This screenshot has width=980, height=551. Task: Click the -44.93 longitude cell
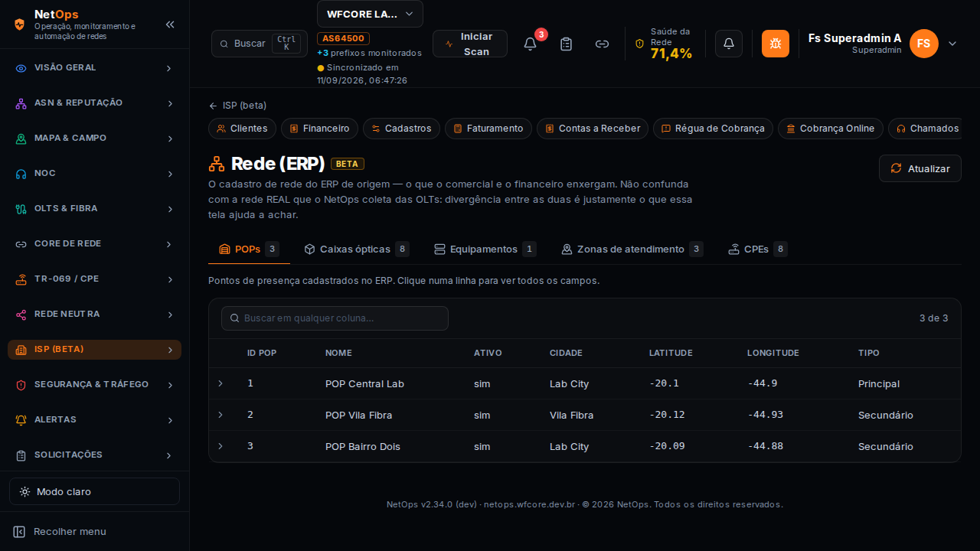[x=765, y=415]
